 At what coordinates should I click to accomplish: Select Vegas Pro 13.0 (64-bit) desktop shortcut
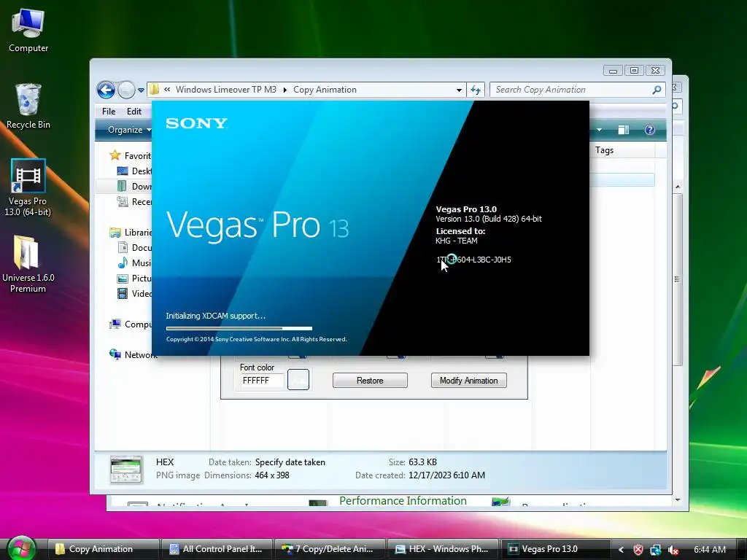tap(28, 188)
